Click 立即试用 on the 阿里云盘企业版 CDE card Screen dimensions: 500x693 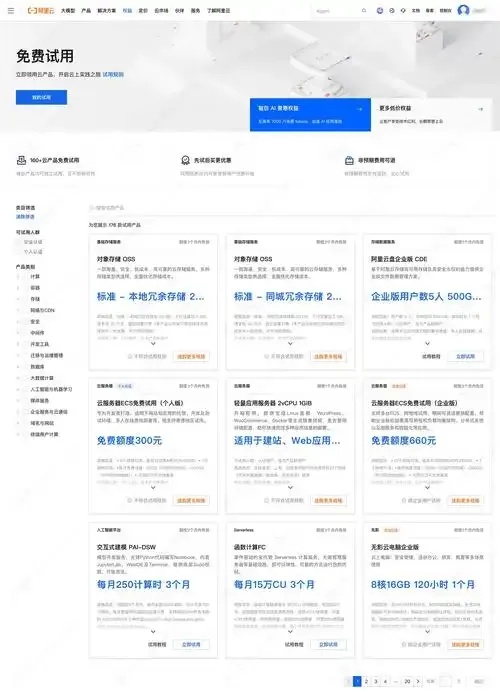[x=465, y=356]
